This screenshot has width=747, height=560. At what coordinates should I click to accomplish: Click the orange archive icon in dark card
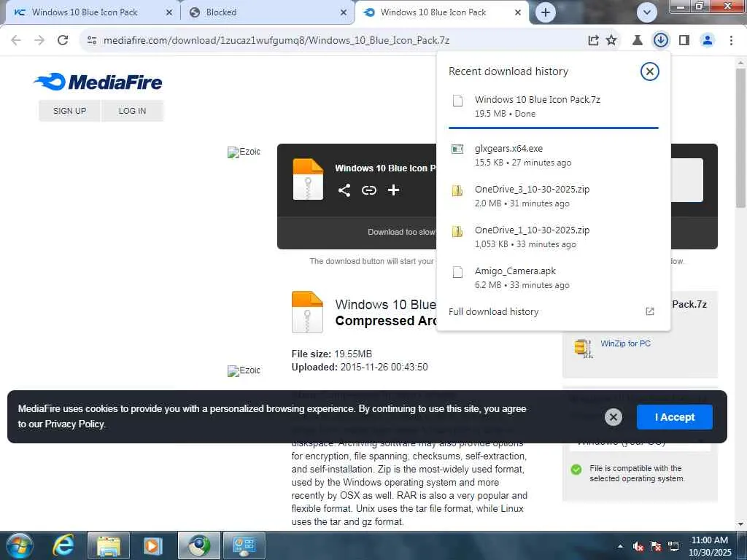(x=308, y=179)
